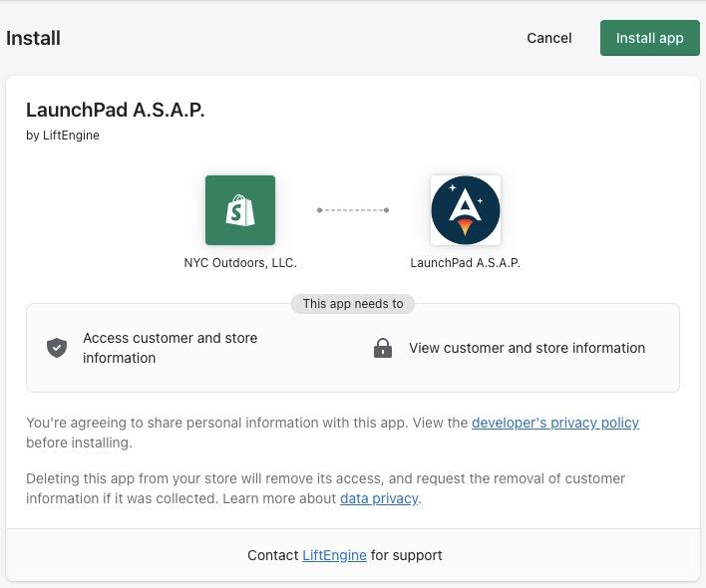Click the shield checkmark icon

(57, 348)
